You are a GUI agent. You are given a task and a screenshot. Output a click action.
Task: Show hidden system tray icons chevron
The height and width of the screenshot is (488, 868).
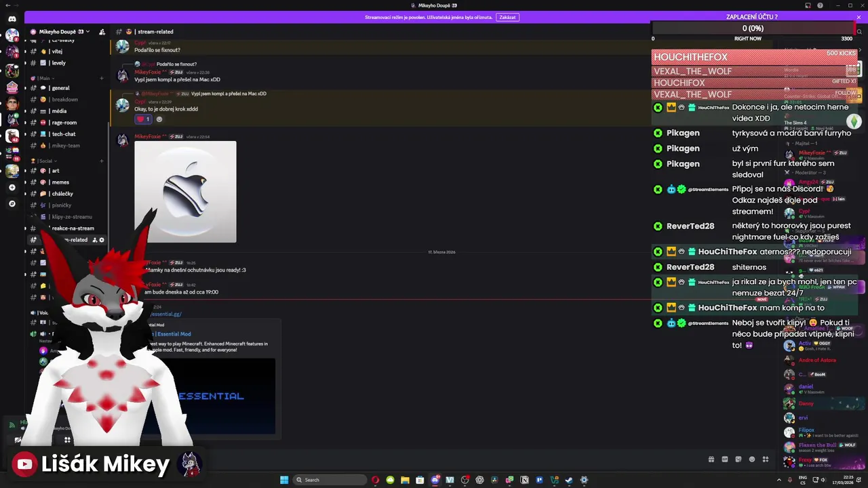779,480
